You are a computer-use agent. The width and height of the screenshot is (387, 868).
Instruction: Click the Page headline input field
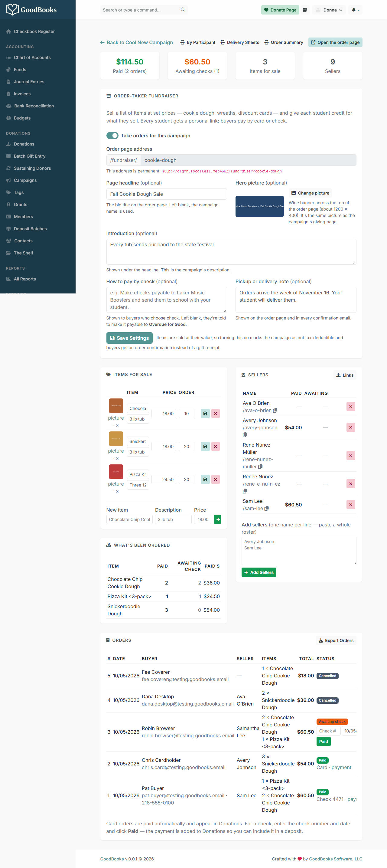pos(166,194)
